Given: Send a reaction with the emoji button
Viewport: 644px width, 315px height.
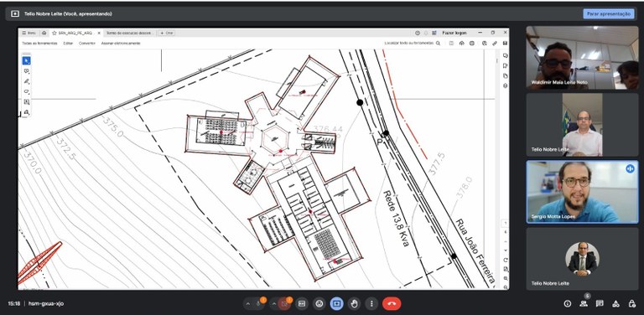Looking at the screenshot, I should (319, 304).
